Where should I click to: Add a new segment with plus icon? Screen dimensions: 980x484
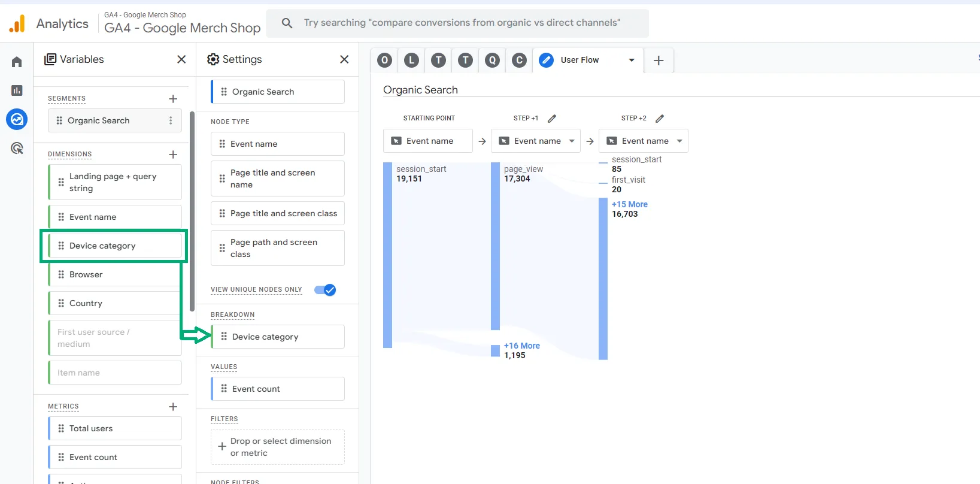(x=173, y=99)
